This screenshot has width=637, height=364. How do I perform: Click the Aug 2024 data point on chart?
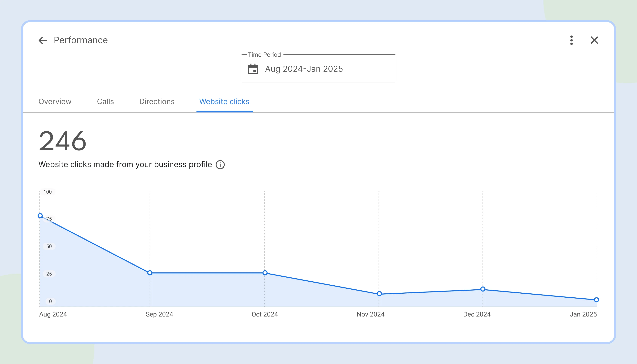click(x=40, y=216)
